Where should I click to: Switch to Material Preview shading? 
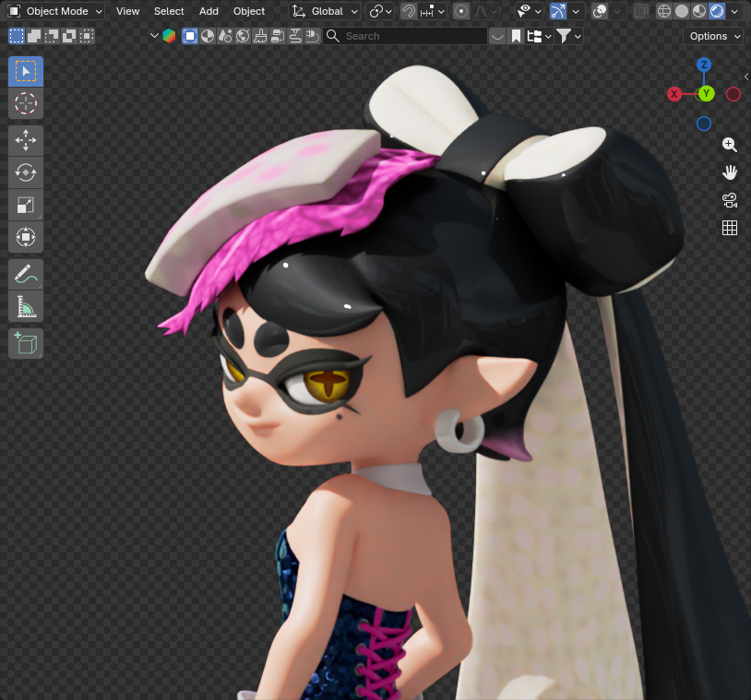(699, 11)
